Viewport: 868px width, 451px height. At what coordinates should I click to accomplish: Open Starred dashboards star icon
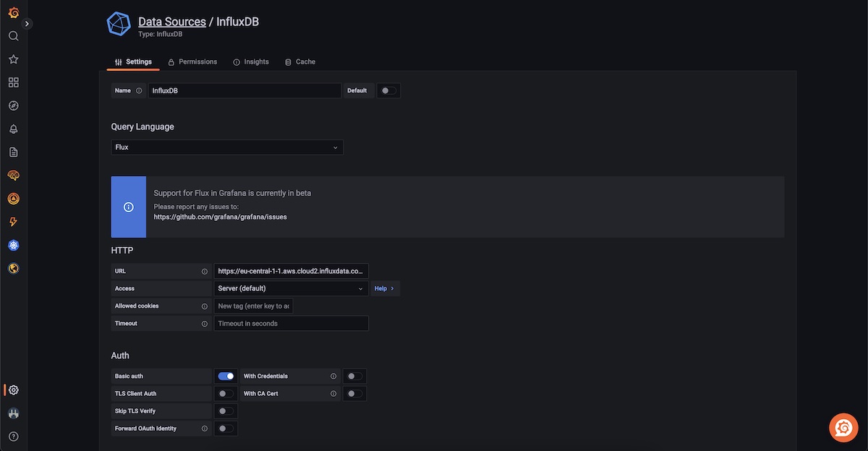[13, 59]
